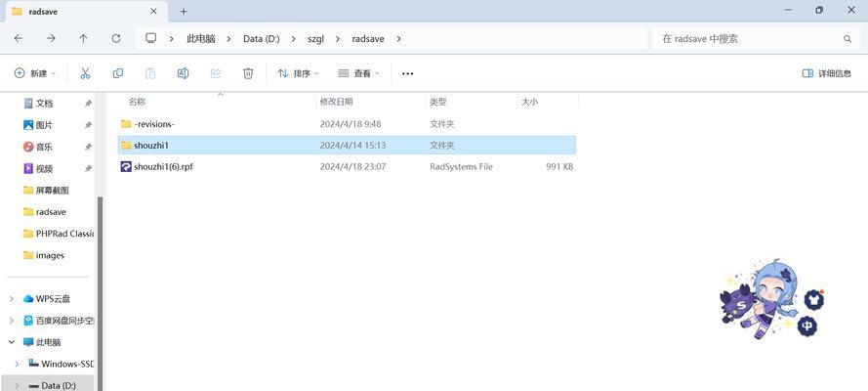This screenshot has height=391, width=868.
Task: Open 文档 in the sidebar
Action: 44,104
